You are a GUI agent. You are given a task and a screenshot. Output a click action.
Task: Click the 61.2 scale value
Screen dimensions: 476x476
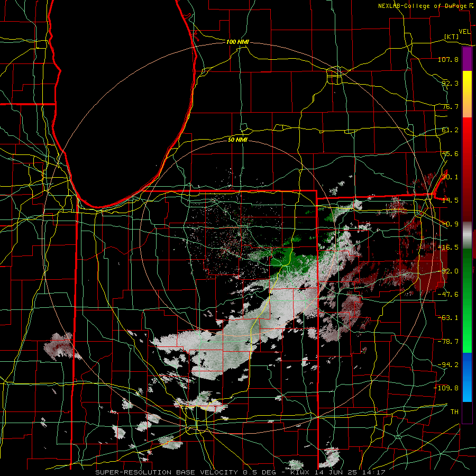coord(450,130)
